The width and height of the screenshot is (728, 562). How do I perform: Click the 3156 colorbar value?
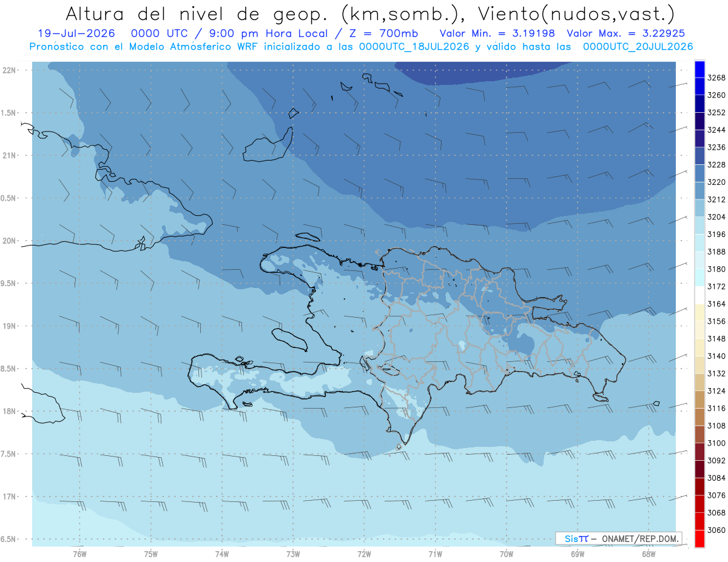pos(716,321)
